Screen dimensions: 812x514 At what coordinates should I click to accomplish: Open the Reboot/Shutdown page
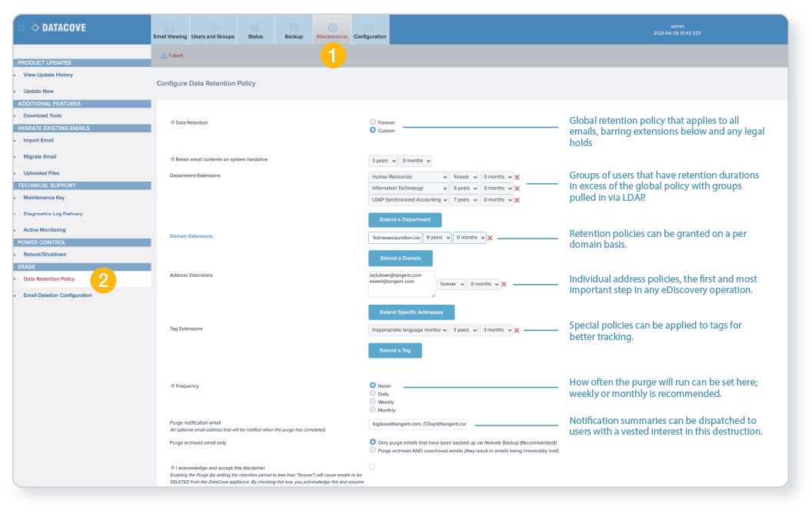[45, 255]
